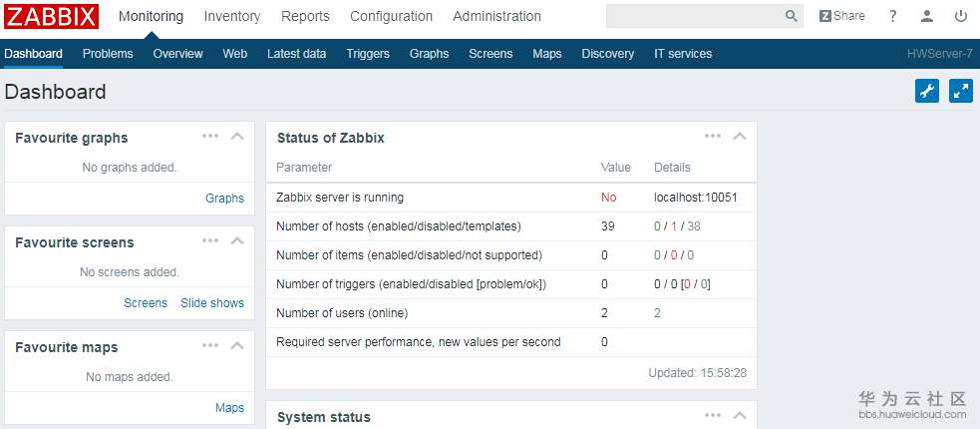The image size is (980, 429).
Task: Open the Configuration menu
Action: coord(391,16)
